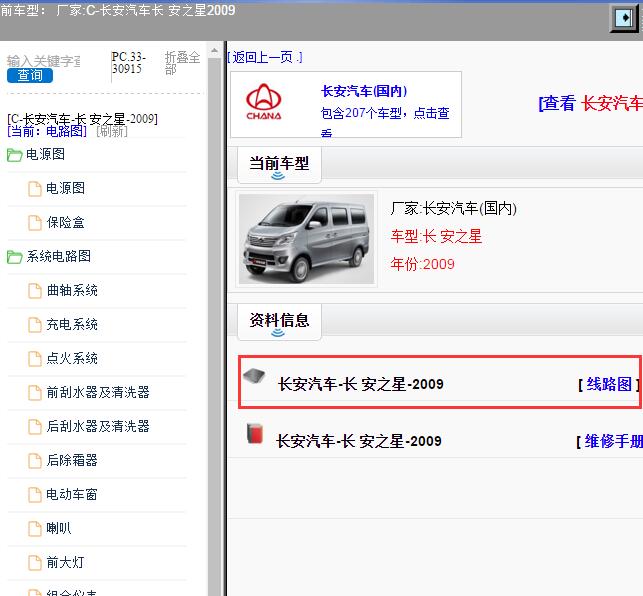Collapse the 系统电路图 folder
Viewport: 643px width, 596px height.
(x=59, y=256)
